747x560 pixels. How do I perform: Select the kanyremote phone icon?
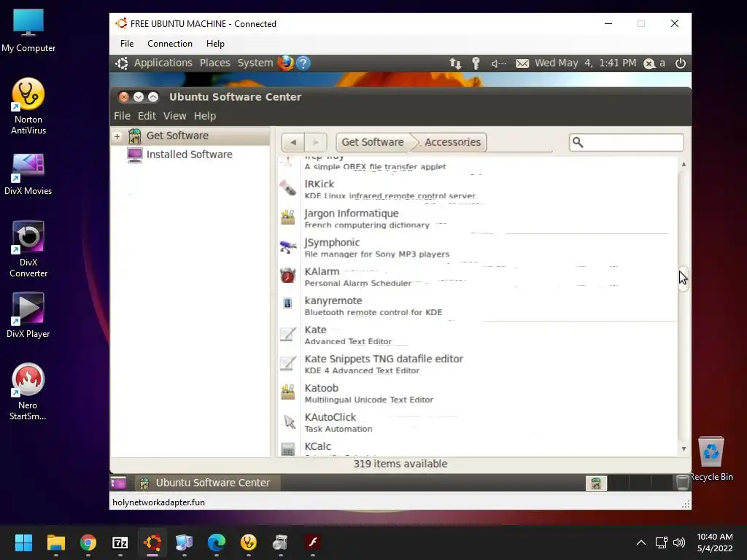click(287, 303)
